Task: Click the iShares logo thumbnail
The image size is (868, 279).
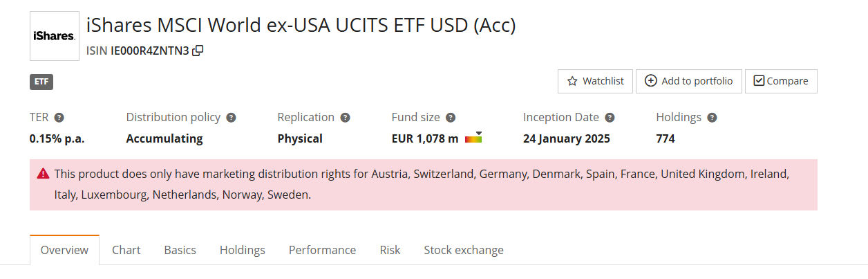Action: point(55,35)
